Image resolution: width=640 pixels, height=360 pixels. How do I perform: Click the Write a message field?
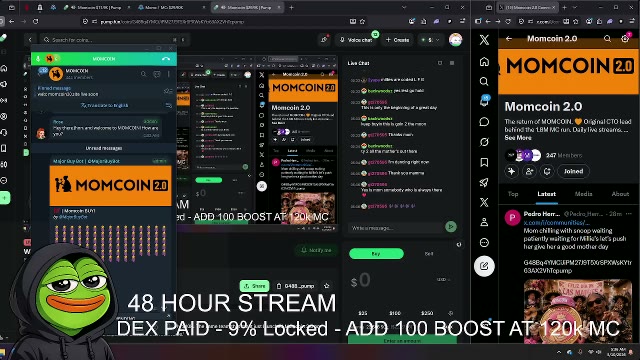pyautogui.click(x=396, y=228)
